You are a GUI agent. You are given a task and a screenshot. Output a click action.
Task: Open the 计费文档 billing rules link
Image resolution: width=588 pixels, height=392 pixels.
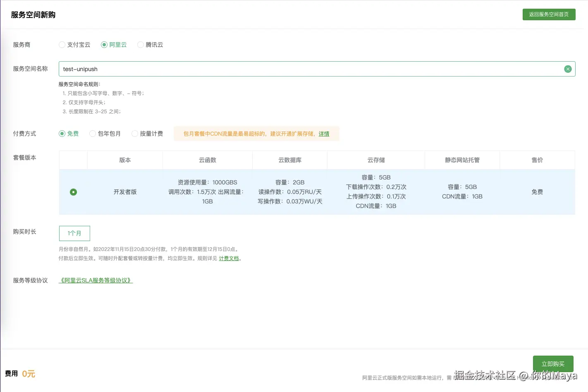pos(229,258)
